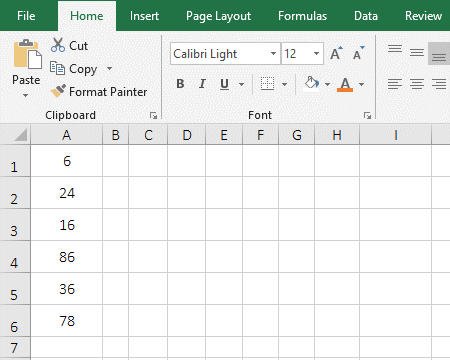Select row 6 header

[x=15, y=321]
